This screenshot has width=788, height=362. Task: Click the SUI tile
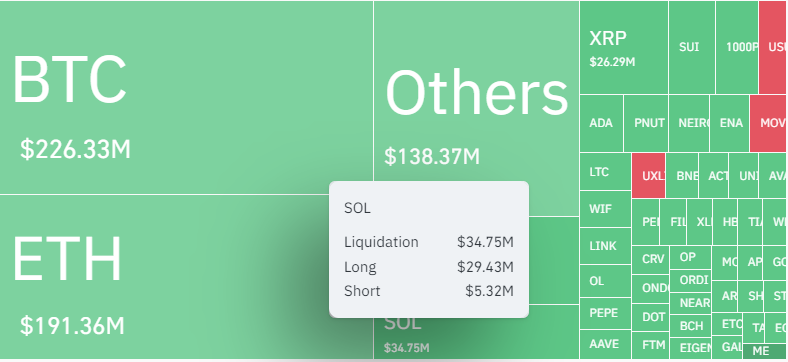tap(692, 47)
